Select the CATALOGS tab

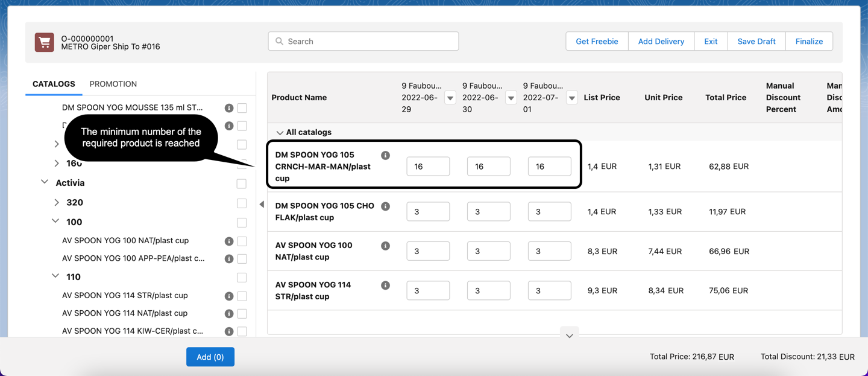coord(54,84)
